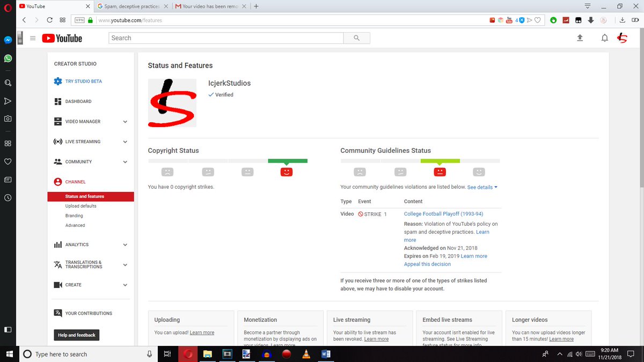Toggle the Opera sidebar panel
The height and width of the screenshot is (362, 644).
[8, 329]
